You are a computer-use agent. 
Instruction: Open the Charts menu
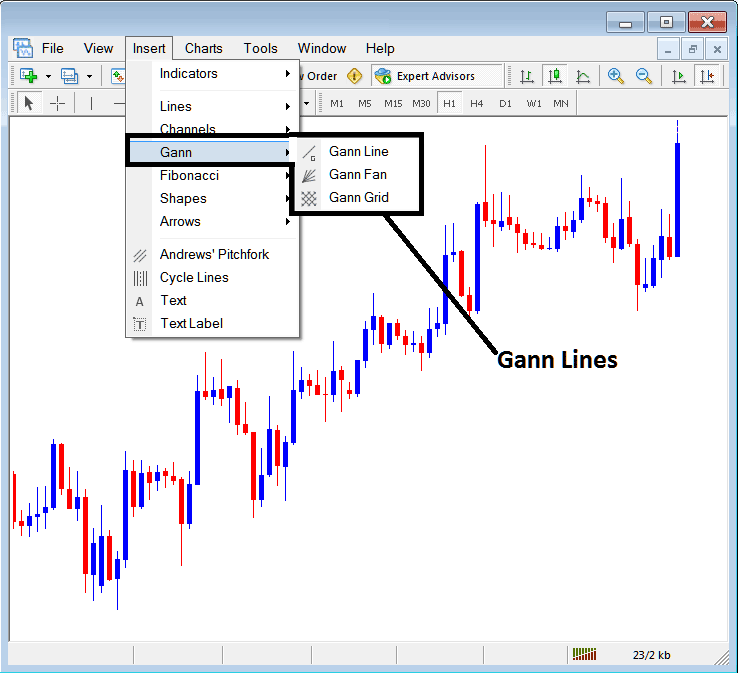pos(204,48)
